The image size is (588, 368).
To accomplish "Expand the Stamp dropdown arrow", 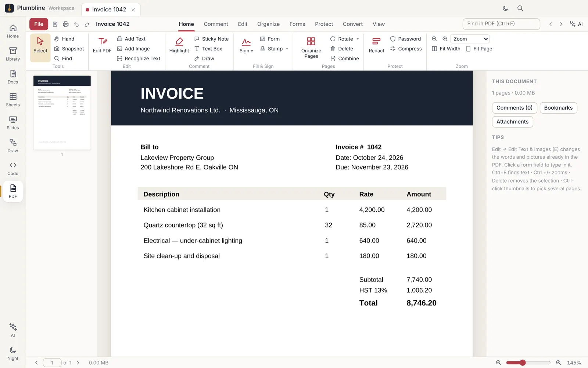I will coord(287,49).
